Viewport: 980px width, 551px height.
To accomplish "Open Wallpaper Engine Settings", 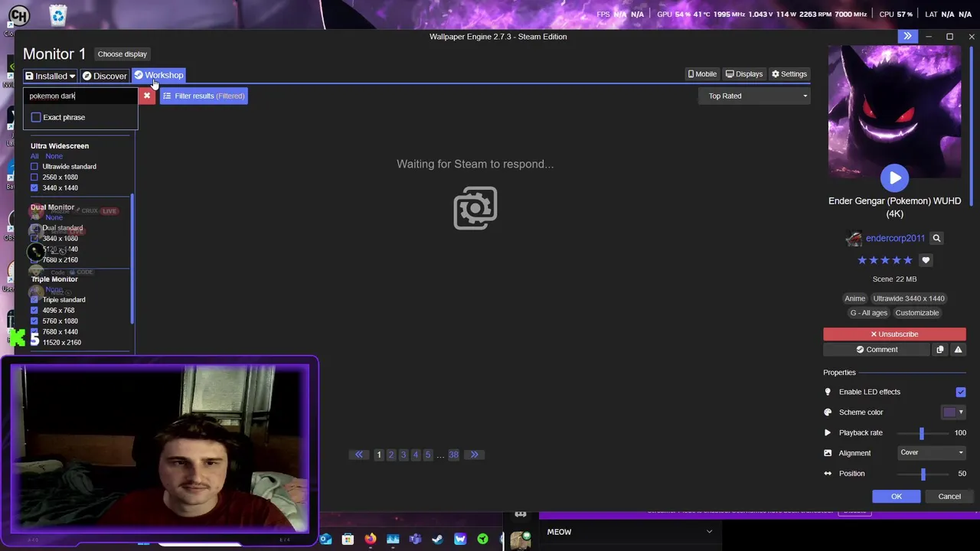I will point(789,74).
